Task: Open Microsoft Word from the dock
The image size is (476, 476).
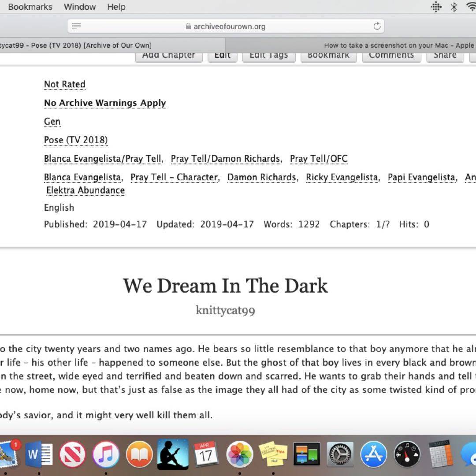Action: point(39,454)
